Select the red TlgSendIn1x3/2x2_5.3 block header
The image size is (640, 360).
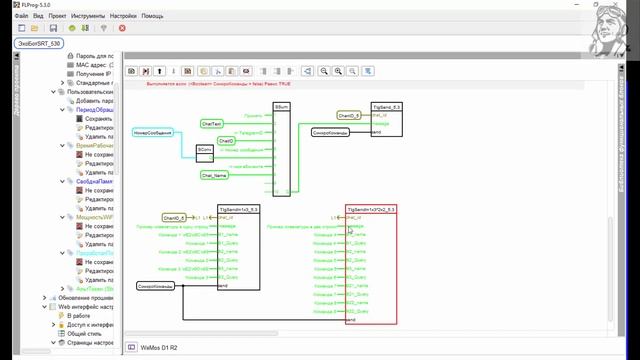click(371, 209)
